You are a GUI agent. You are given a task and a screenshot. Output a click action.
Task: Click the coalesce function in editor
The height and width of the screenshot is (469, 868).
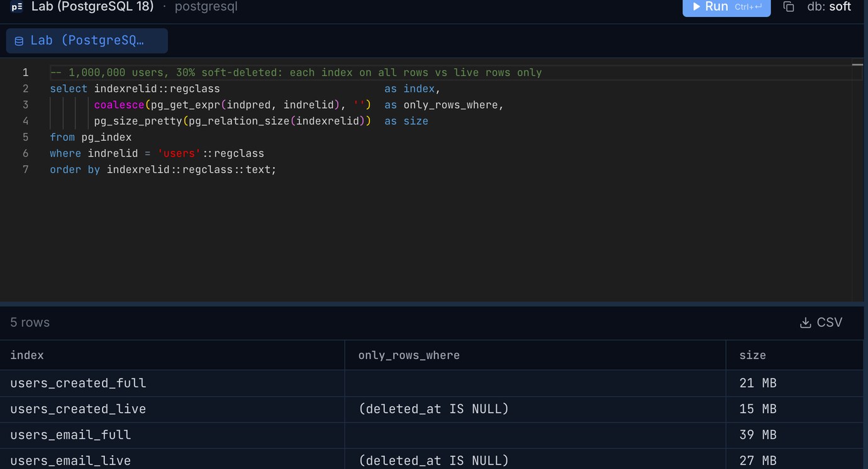point(119,105)
